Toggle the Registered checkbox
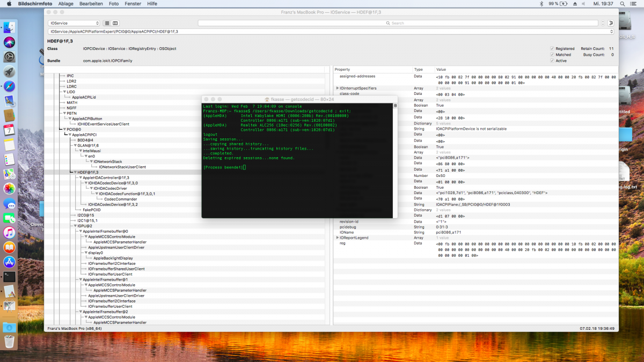This screenshot has width=644, height=362. [x=552, y=48]
